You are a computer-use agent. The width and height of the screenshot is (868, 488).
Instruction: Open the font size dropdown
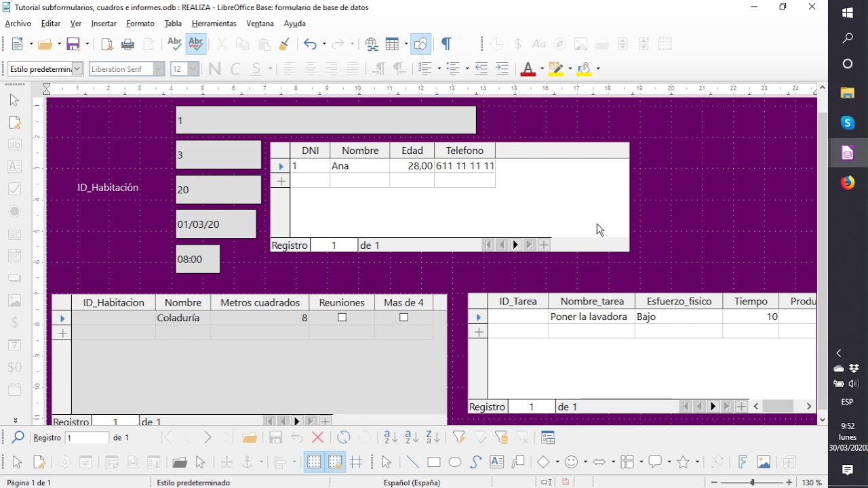tap(193, 68)
